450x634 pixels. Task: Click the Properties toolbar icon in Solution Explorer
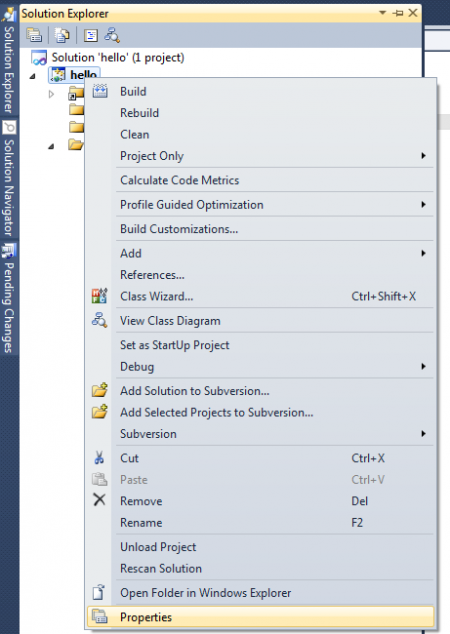point(34,35)
